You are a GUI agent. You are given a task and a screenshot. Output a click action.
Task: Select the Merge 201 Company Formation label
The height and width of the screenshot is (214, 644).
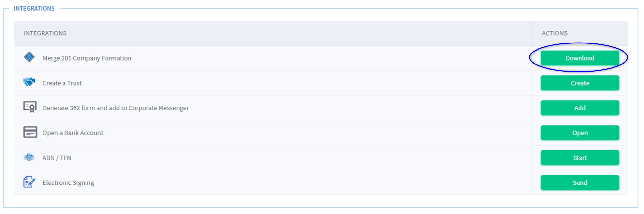[x=87, y=58]
